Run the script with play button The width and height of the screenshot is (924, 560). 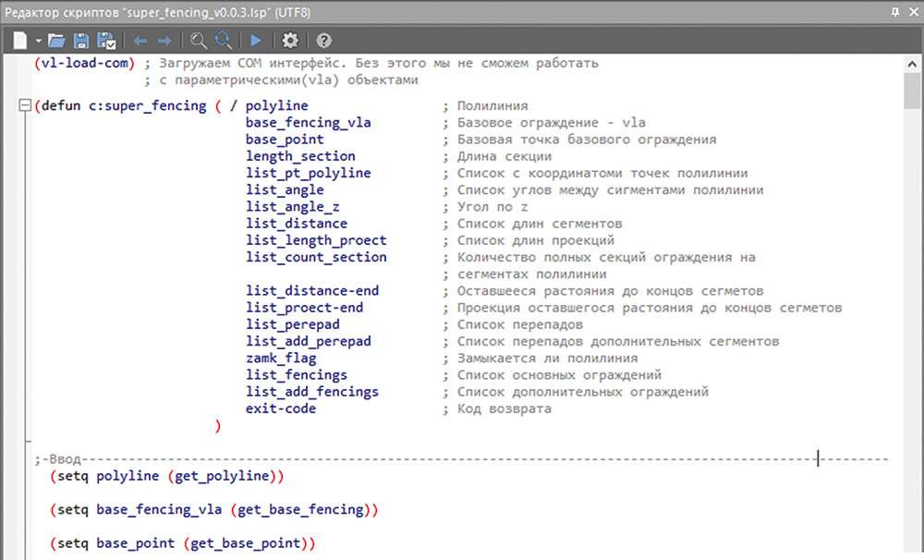256,40
